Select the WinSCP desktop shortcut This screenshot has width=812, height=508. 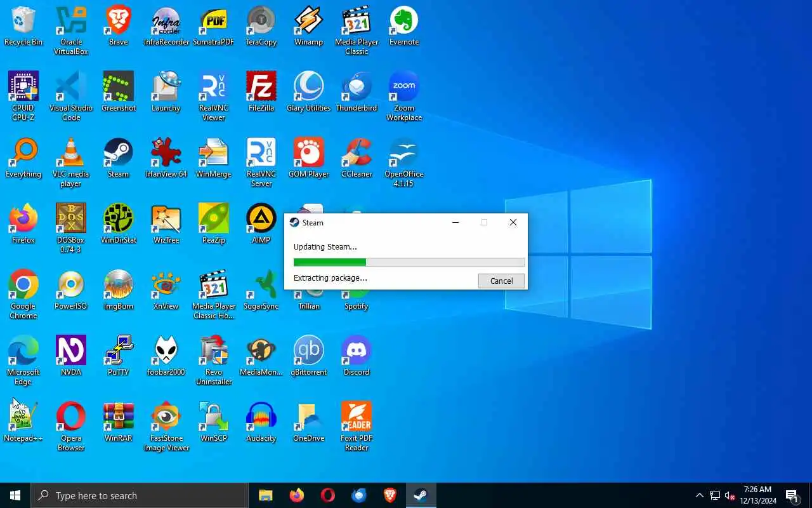tap(214, 422)
